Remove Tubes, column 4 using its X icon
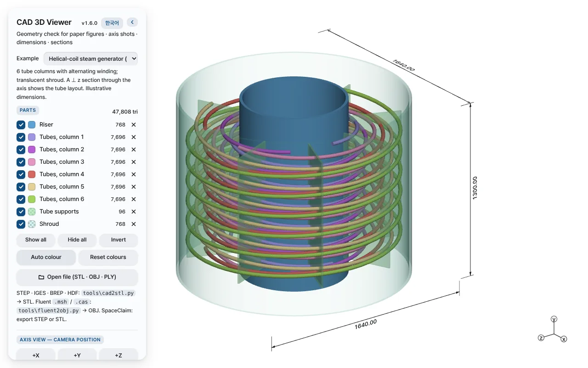Screen dimensions: 588x368 pos(134,174)
